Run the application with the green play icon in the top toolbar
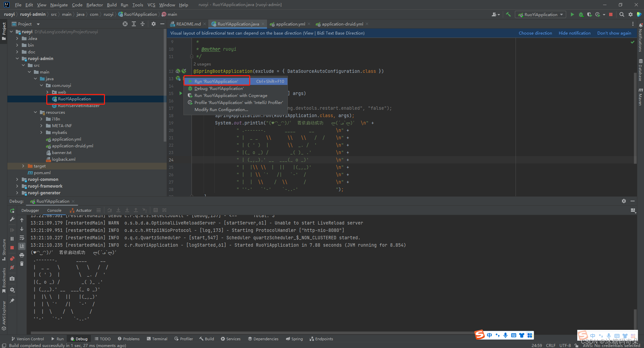Screen dimensions: 644x348 pyautogui.click(x=572, y=14)
